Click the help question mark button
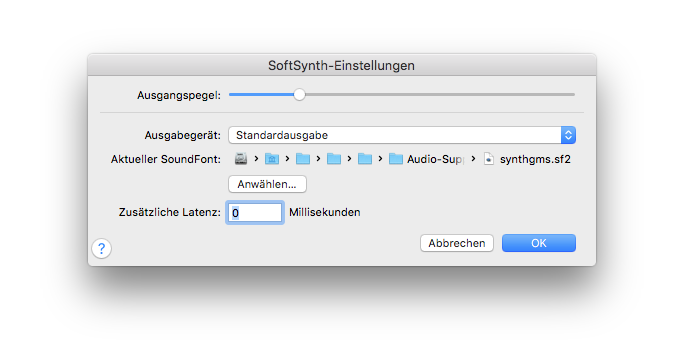This screenshot has width=695, height=361. pyautogui.click(x=102, y=248)
